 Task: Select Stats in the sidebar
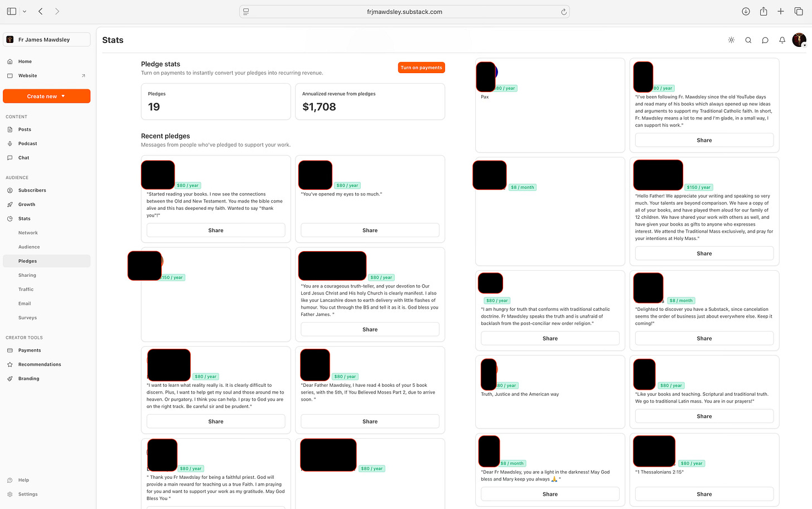[47, 219]
